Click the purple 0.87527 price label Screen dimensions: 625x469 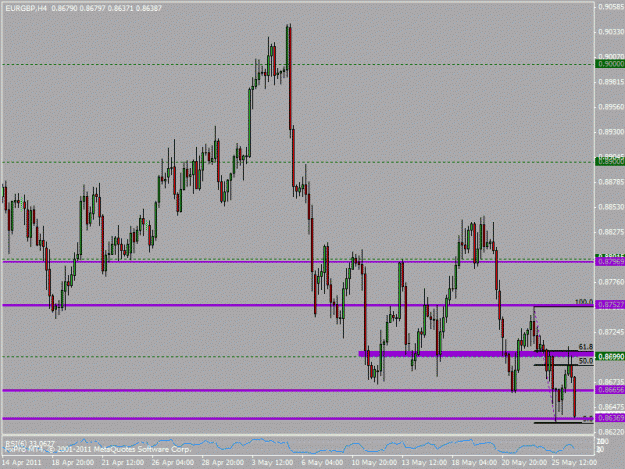(610, 305)
